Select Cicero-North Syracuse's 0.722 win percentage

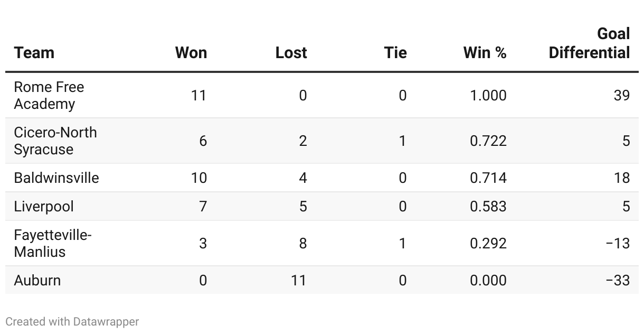(488, 141)
